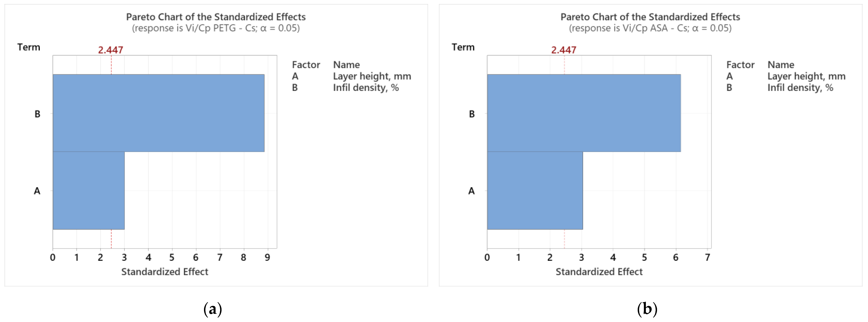868x322 pixels.
Task: Select the PETG chart title text
Action: point(216,17)
